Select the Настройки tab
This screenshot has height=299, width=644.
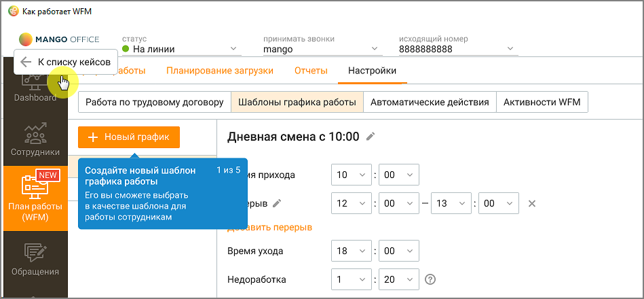coord(372,71)
